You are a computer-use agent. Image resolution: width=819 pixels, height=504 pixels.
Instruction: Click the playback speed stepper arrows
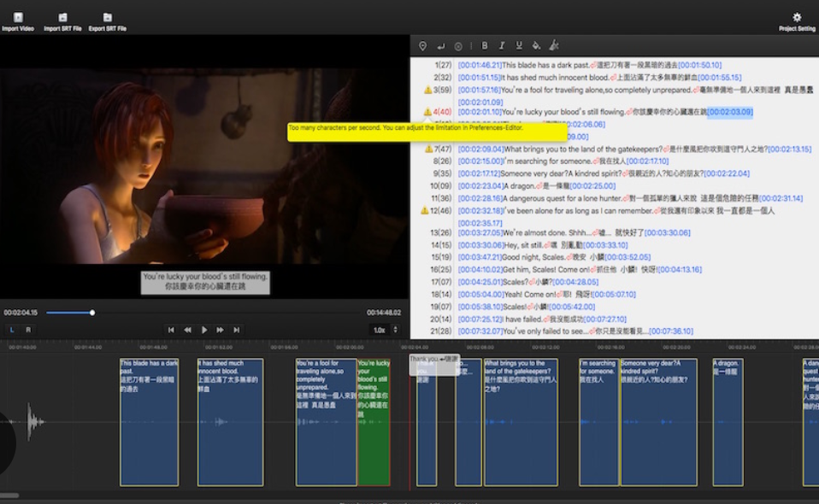click(396, 330)
